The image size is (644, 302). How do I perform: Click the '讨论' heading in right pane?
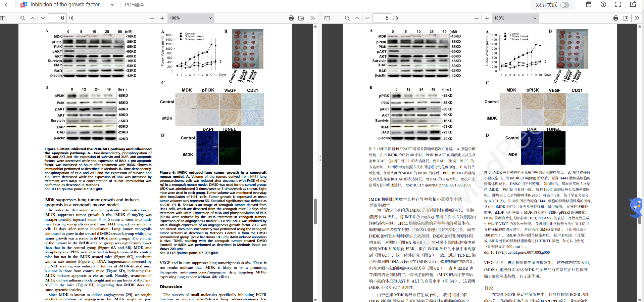click(489, 288)
